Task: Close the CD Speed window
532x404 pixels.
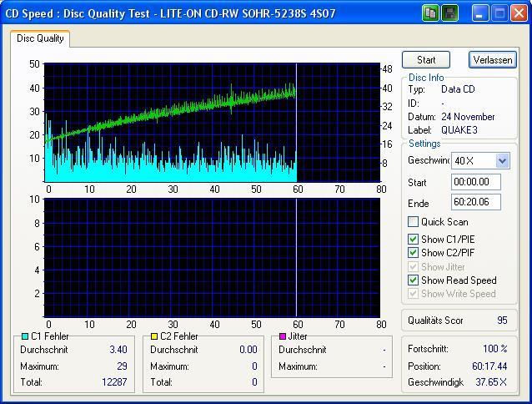Action: pos(519,13)
